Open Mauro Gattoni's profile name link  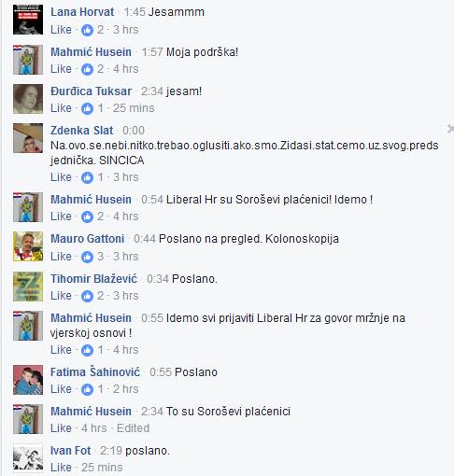[88, 239]
